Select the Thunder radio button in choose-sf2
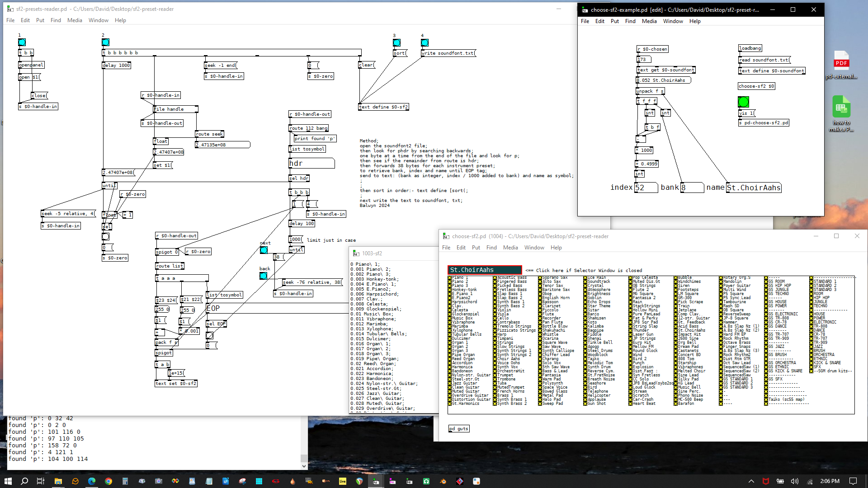This screenshot has width=868, height=488. (x=631, y=330)
